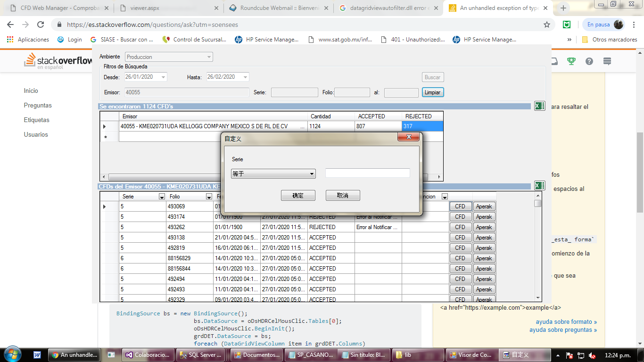
Task: Bookmark this page with star icon
Action: coord(547,25)
